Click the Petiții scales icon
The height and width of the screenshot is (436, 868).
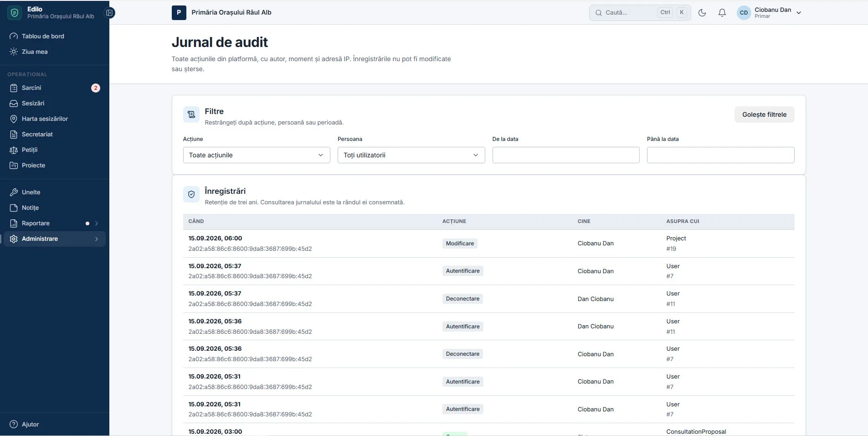pos(14,150)
